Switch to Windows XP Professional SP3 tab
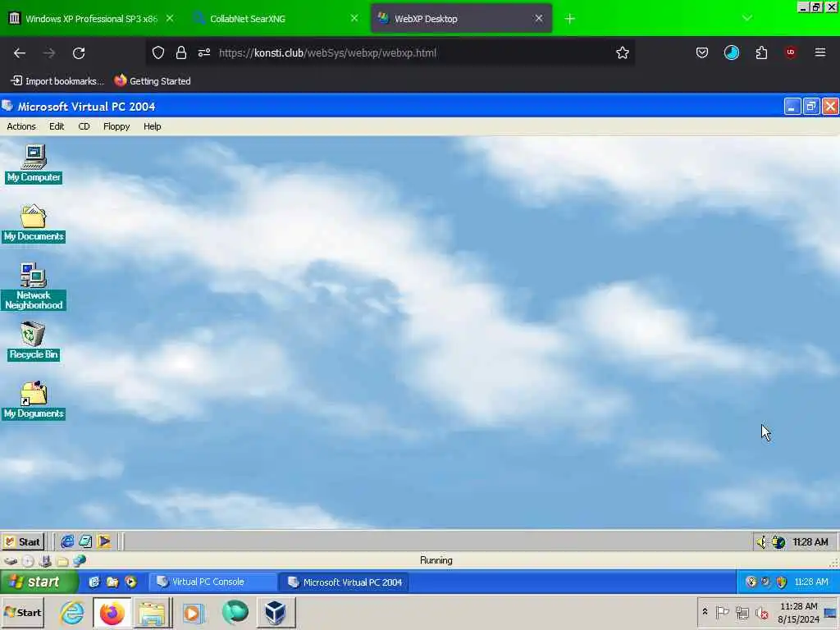The width and height of the screenshot is (840, 630). pyautogui.click(x=91, y=19)
